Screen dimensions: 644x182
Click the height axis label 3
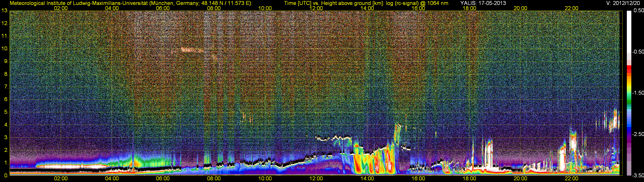pos(6,137)
